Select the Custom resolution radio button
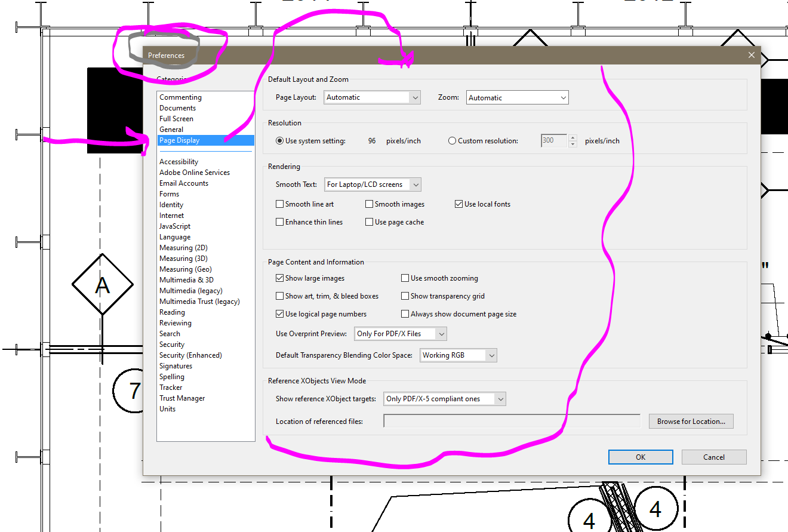Image resolution: width=788 pixels, height=532 pixels. [x=452, y=140]
